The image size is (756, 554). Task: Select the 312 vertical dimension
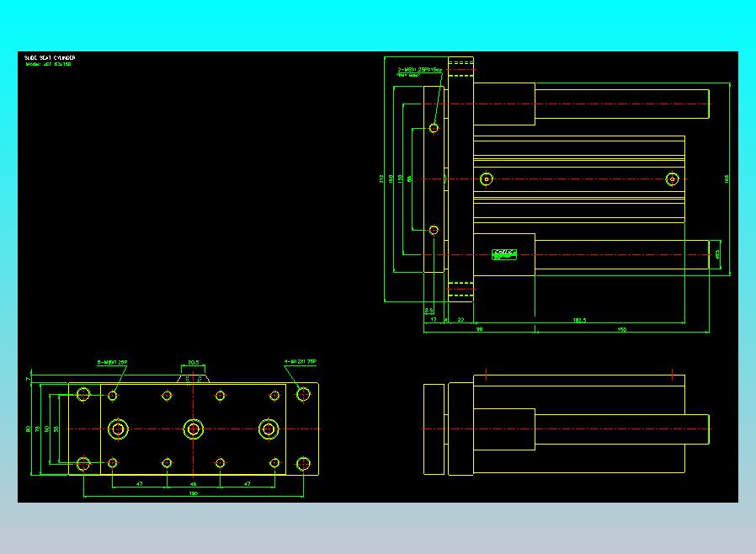click(382, 178)
